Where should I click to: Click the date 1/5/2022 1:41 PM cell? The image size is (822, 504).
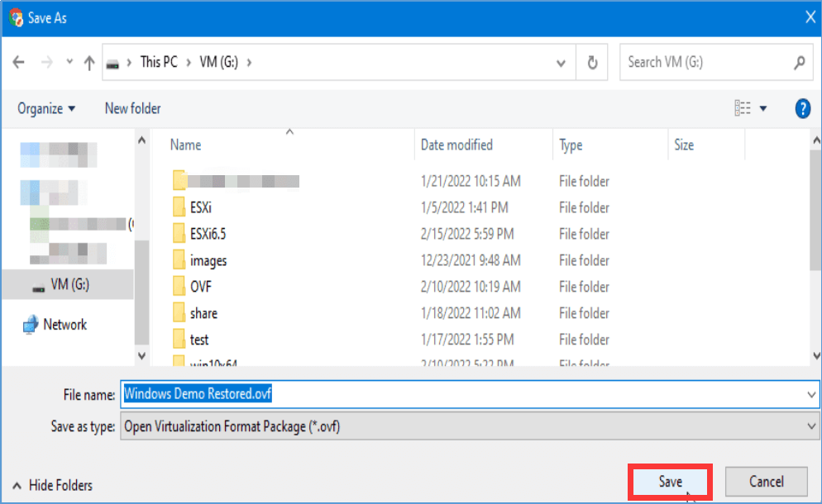pos(464,207)
